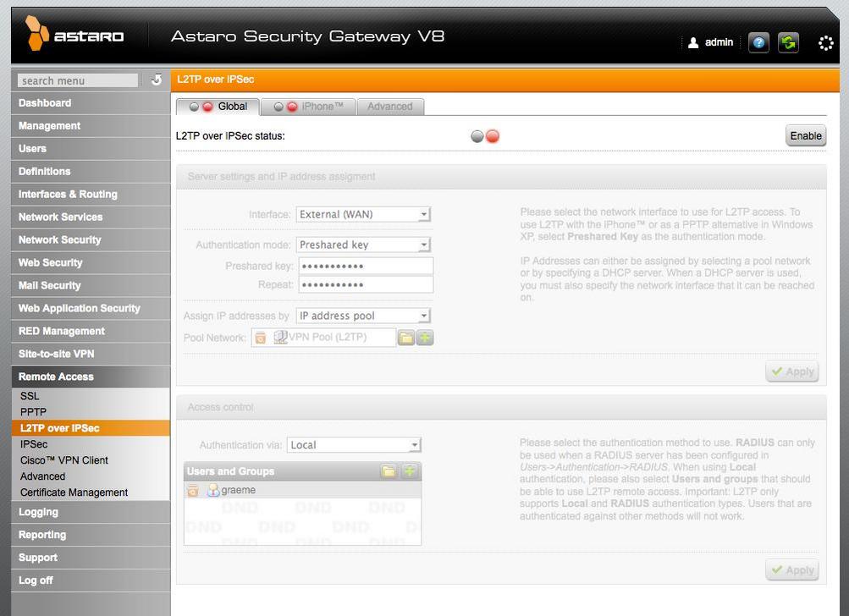Click the Astaro logo
Screen dimensions: 849x616
pos(74,34)
